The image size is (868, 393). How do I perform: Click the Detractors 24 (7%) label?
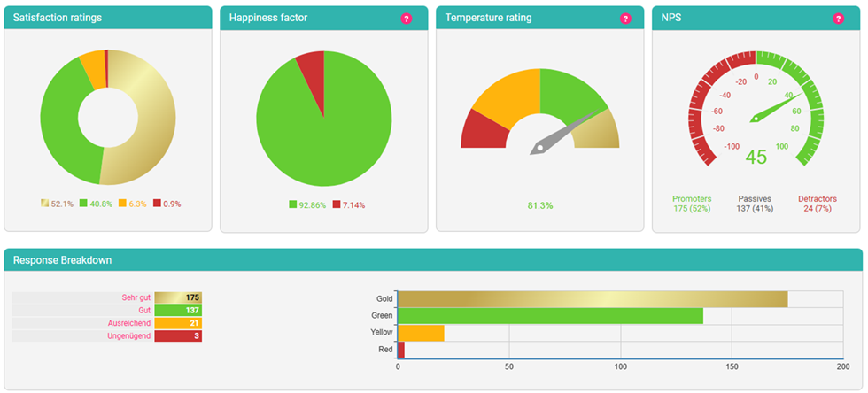818,204
